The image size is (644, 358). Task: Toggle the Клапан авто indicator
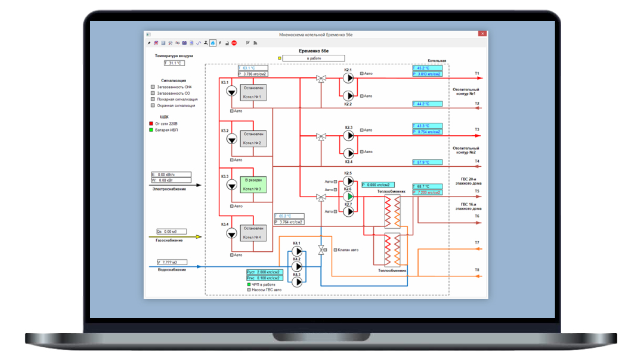[x=335, y=250]
